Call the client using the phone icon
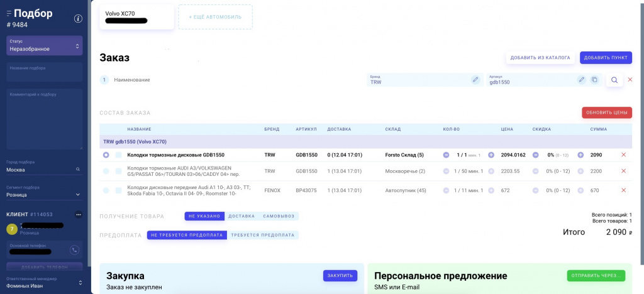The height and width of the screenshot is (294, 644). pos(74,250)
